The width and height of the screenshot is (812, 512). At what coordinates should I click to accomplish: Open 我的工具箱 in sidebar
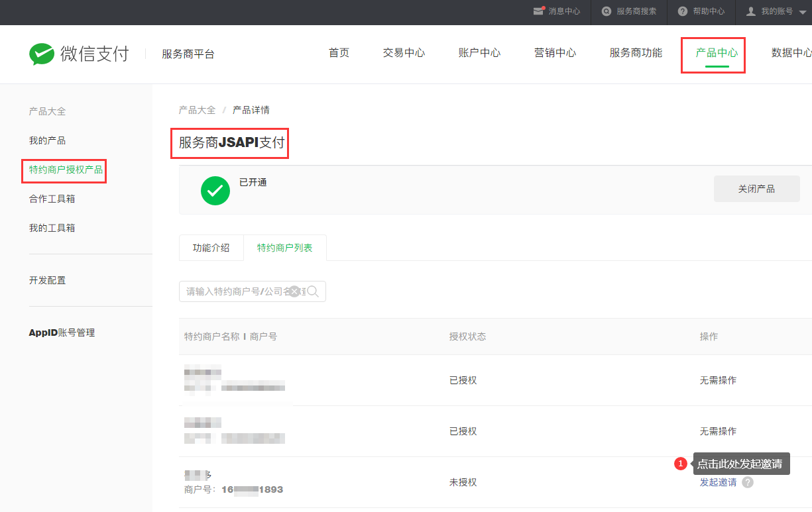pyautogui.click(x=52, y=228)
